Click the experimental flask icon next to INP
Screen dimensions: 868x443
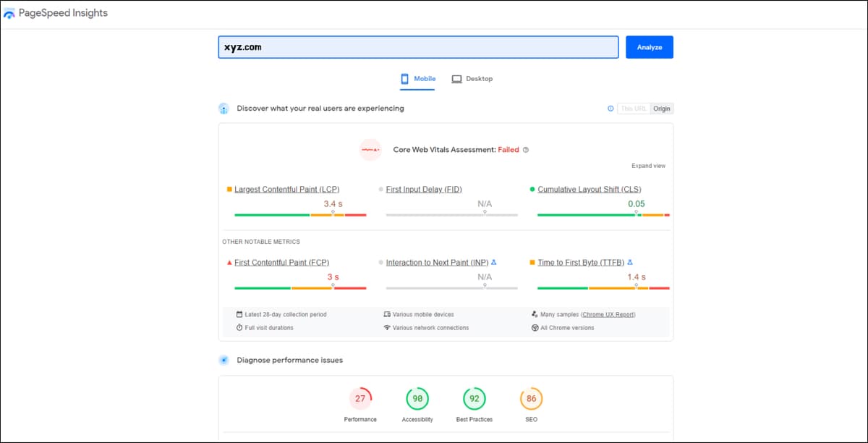(x=493, y=263)
